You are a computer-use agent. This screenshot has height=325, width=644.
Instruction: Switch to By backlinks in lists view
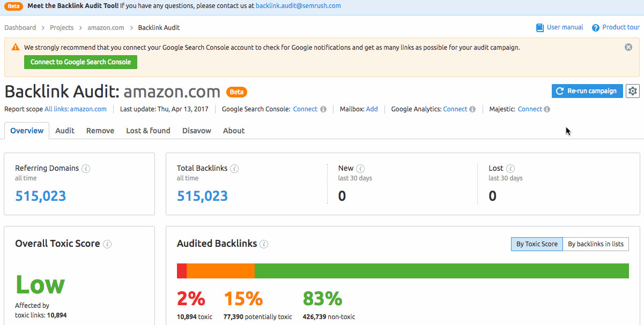click(x=595, y=244)
